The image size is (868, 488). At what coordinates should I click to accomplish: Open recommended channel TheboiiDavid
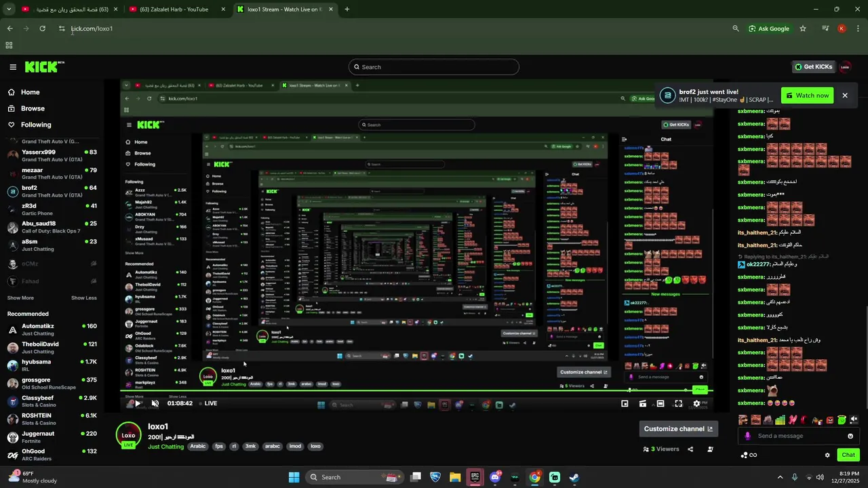click(x=52, y=348)
